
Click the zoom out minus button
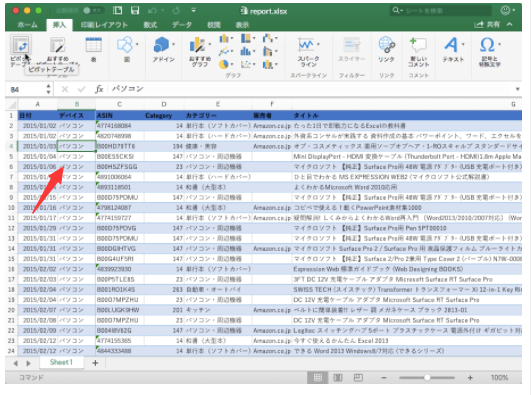[384, 377]
